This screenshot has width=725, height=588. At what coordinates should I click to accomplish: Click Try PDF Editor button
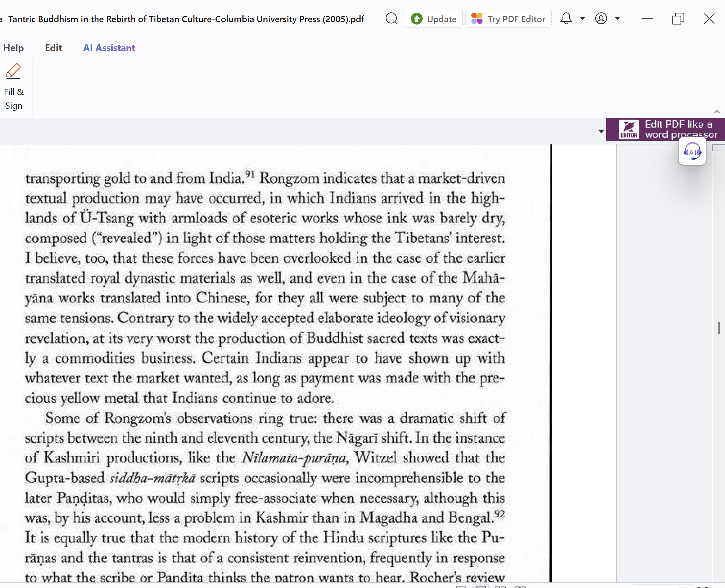coord(508,19)
